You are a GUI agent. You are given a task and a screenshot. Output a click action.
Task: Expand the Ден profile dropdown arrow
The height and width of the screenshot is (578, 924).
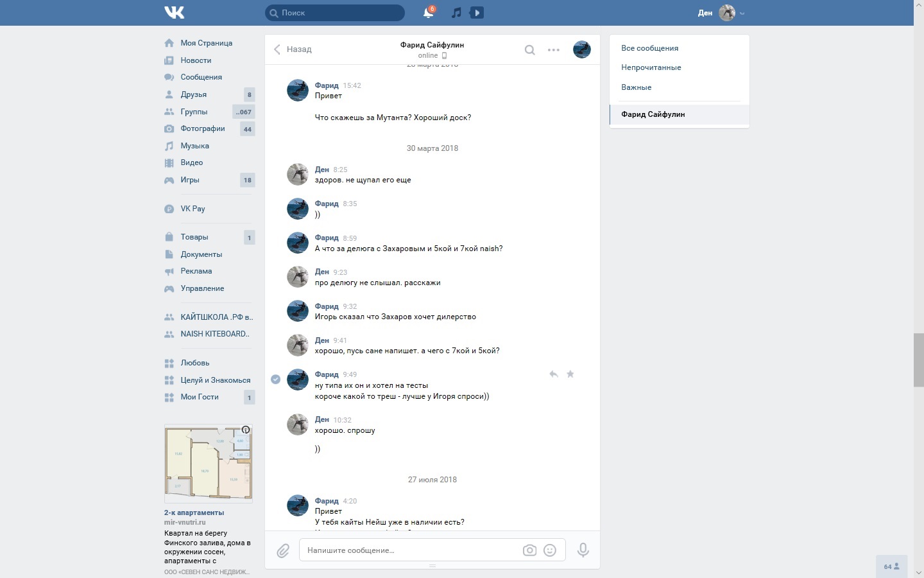pos(742,13)
